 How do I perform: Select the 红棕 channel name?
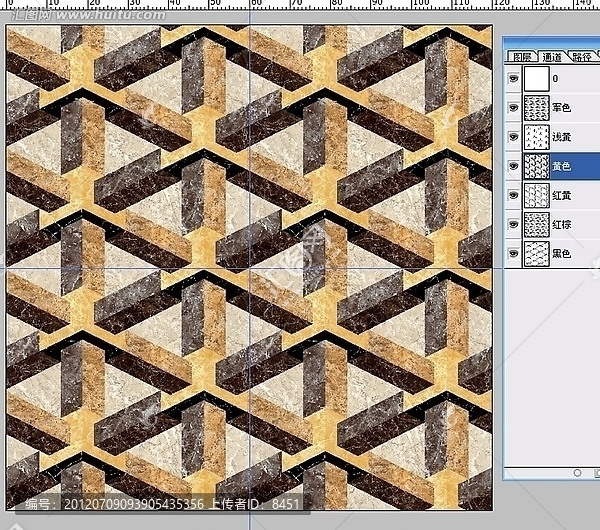click(561, 224)
